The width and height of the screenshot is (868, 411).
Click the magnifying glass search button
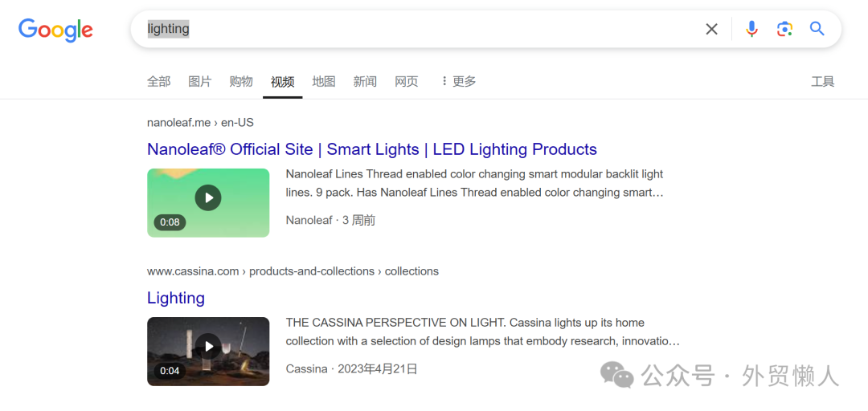click(x=817, y=30)
